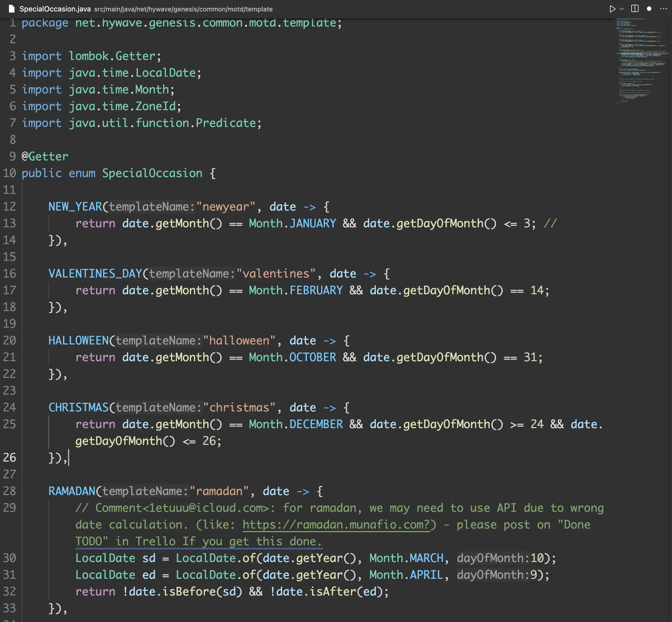Click the java.util.function.Predicate import

(x=162, y=123)
